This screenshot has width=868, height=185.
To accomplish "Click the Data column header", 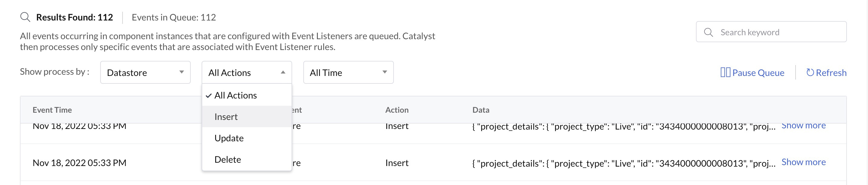I will [481, 110].
